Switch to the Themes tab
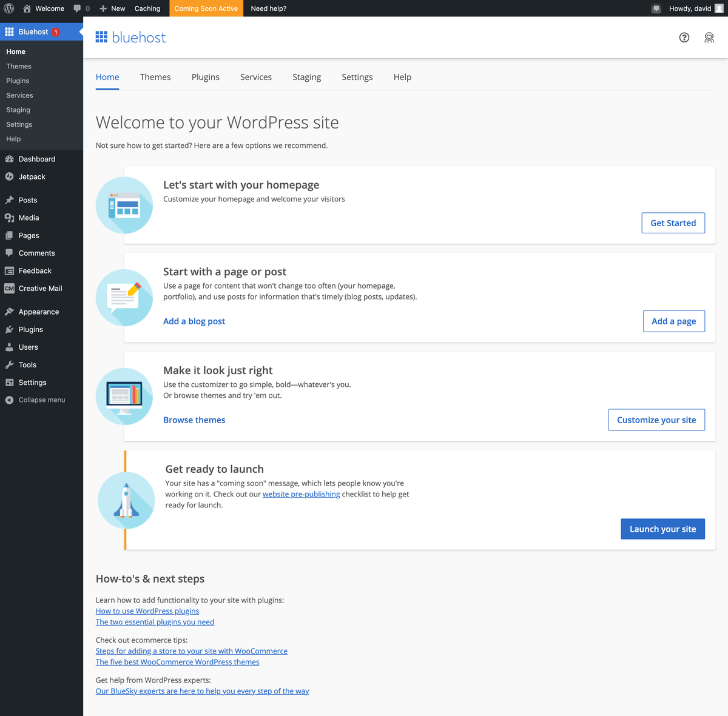This screenshot has width=728, height=716. click(155, 77)
